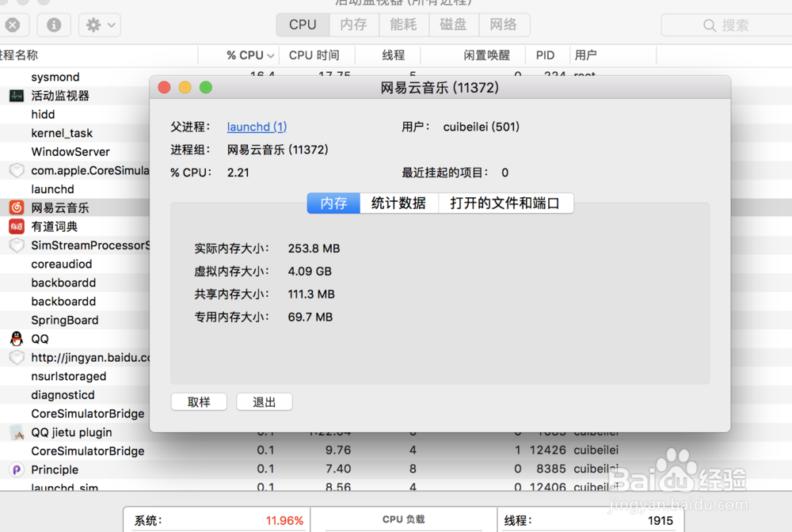Select the coreaudiod process row
The width and height of the screenshot is (792, 532).
point(74,264)
